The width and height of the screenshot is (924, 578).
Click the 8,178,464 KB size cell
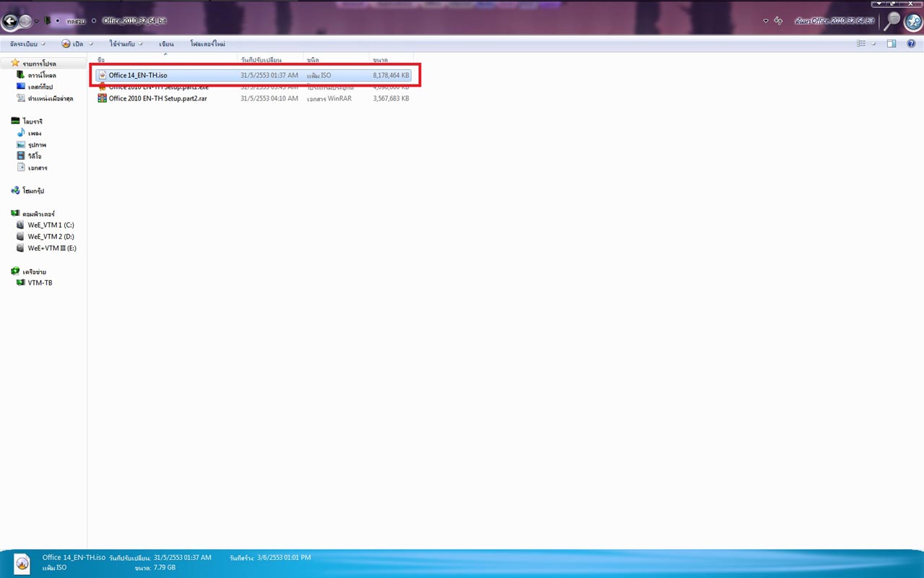391,75
